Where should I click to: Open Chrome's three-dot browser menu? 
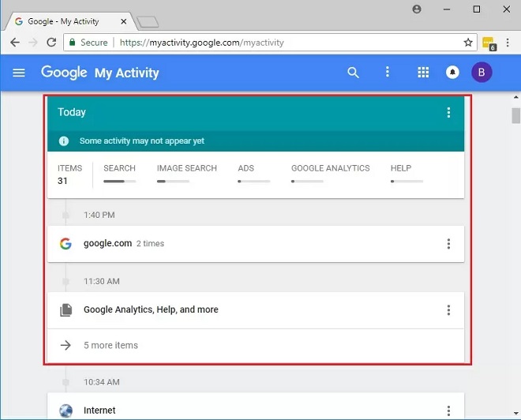click(x=508, y=43)
